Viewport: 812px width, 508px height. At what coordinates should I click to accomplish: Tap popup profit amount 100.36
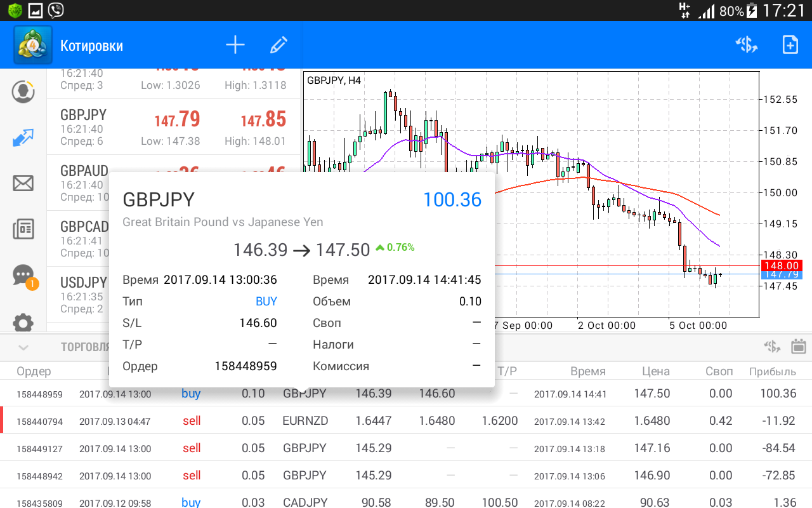[x=452, y=199]
